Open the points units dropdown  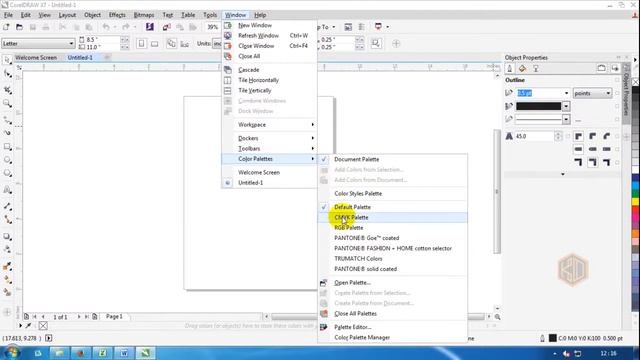point(608,93)
